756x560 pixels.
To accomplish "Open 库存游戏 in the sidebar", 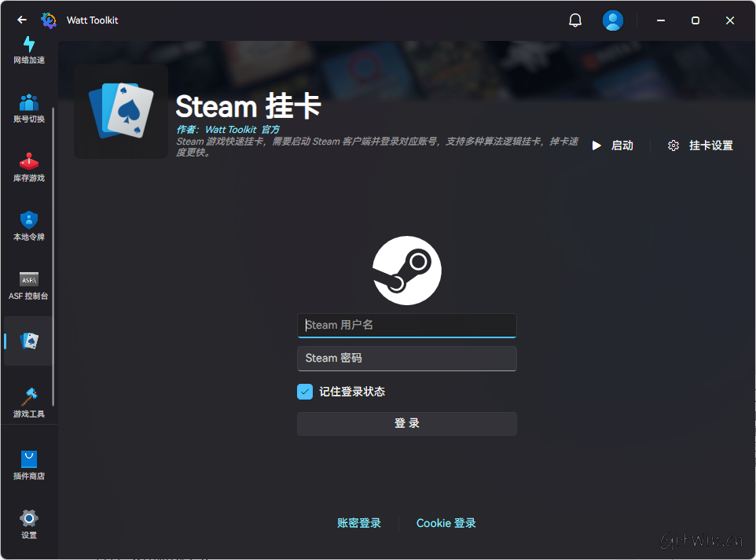I will (x=29, y=168).
